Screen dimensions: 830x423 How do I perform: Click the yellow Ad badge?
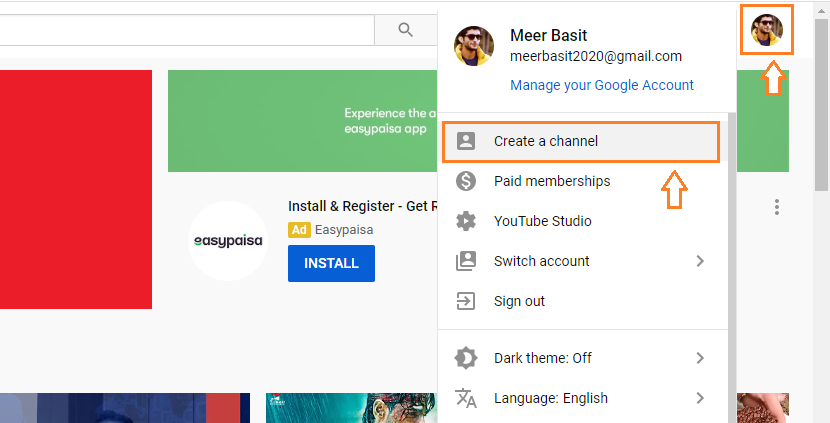click(x=299, y=230)
